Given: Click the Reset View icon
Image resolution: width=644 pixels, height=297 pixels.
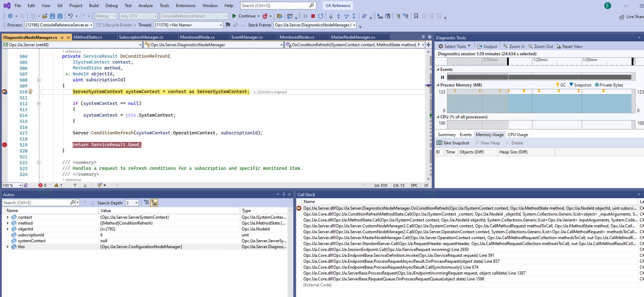Looking at the screenshot, I should click(x=559, y=46).
